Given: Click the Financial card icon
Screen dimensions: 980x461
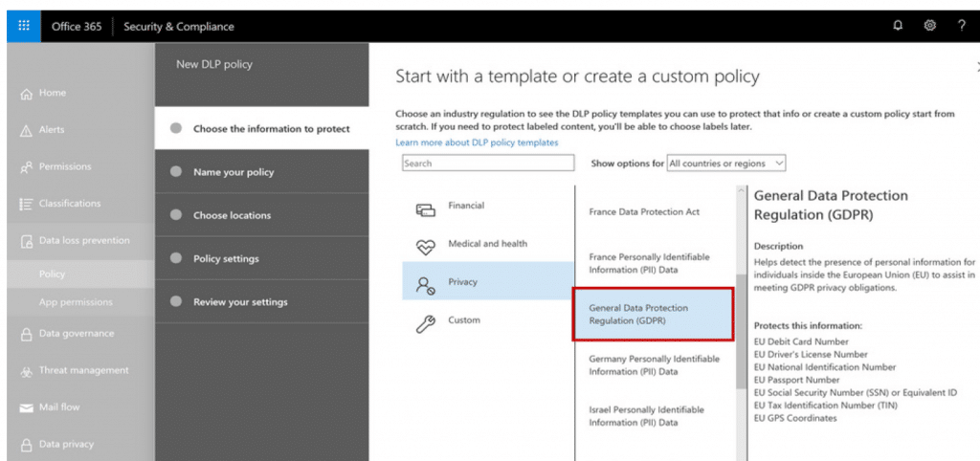Looking at the screenshot, I should (426, 209).
